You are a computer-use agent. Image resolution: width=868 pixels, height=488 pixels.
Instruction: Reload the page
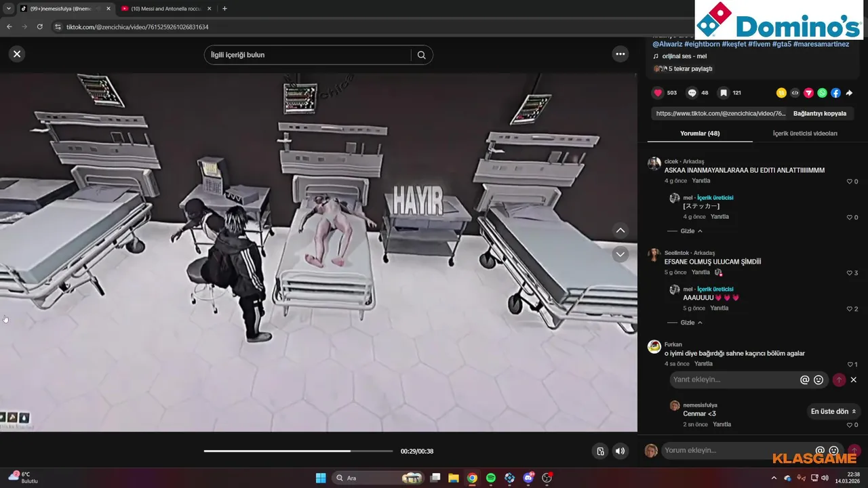pyautogui.click(x=39, y=27)
